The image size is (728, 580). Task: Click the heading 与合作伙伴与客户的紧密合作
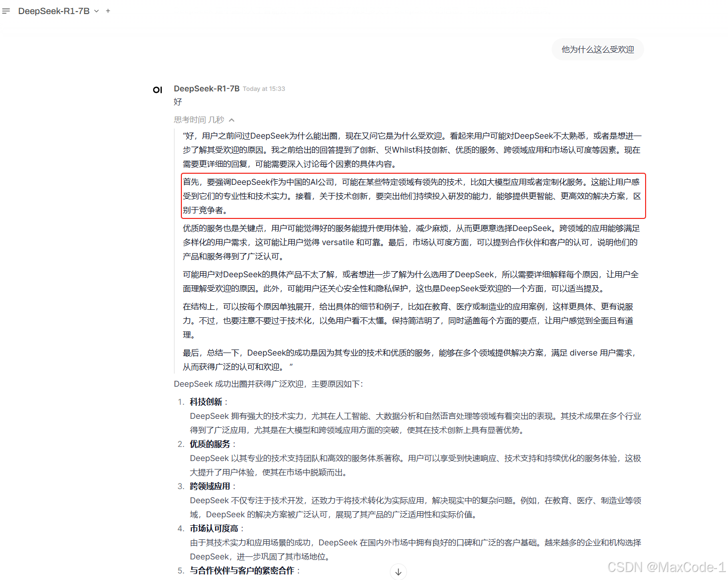tap(242, 570)
